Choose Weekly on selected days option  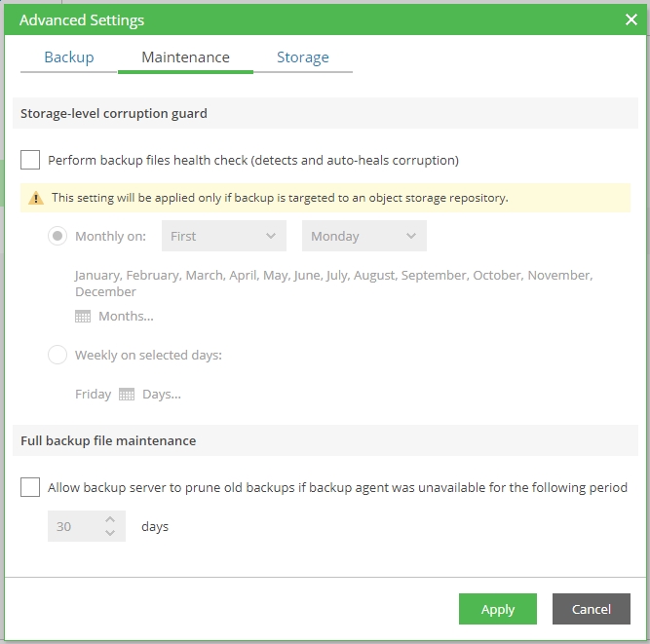57,355
